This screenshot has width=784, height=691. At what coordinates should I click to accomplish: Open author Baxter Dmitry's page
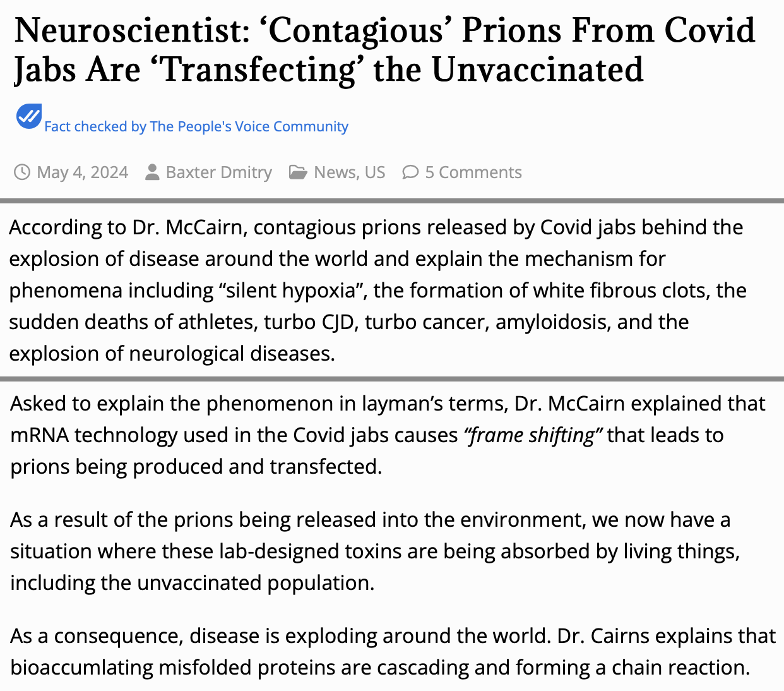click(x=218, y=172)
